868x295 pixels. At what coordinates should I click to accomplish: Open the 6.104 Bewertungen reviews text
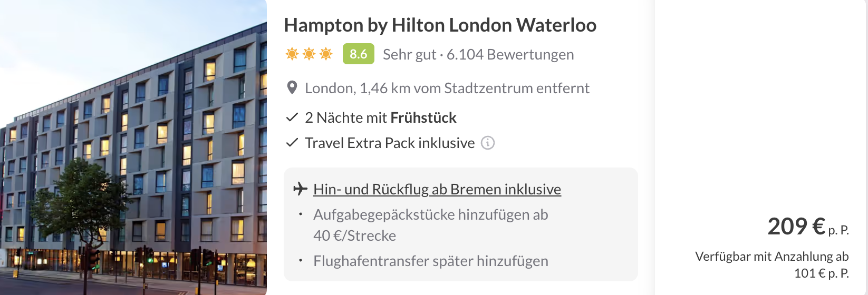pos(510,54)
